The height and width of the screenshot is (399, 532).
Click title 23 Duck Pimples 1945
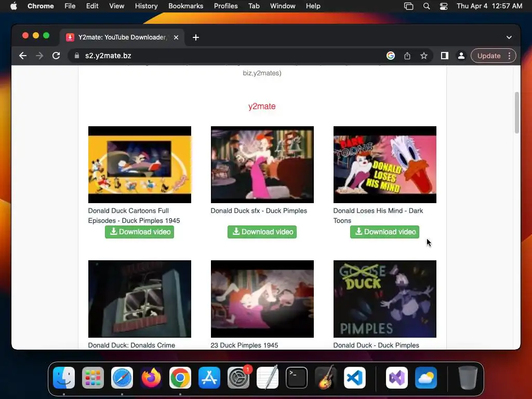(x=244, y=345)
